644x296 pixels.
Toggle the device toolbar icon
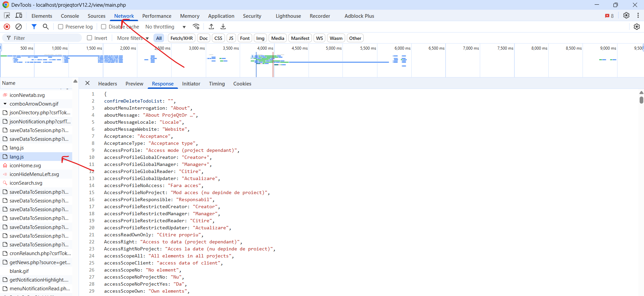tap(19, 15)
